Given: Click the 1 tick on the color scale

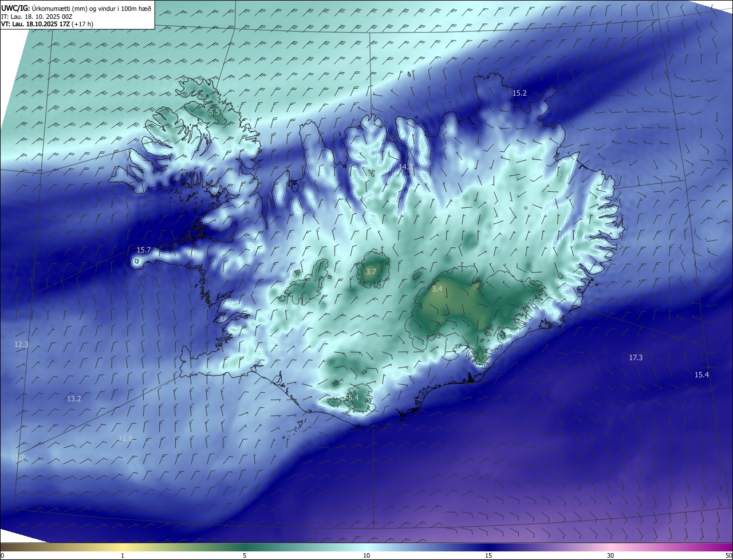Looking at the screenshot, I should pyautogui.click(x=123, y=555).
